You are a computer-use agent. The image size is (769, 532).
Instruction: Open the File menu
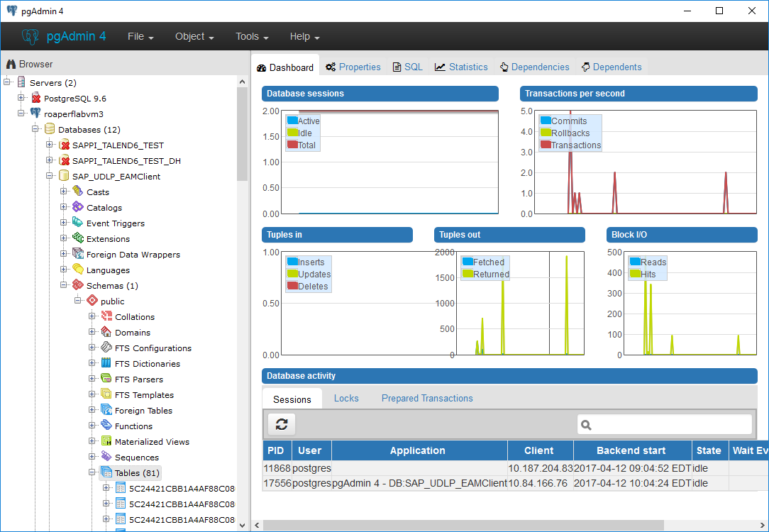click(140, 37)
